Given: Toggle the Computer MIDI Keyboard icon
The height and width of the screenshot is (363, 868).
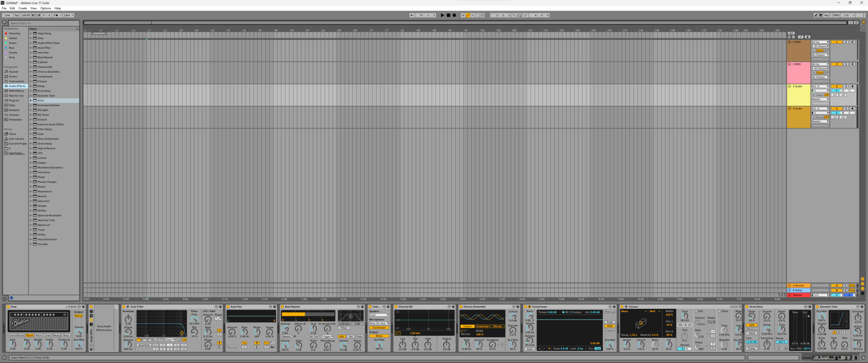Looking at the screenshot, I should click(x=821, y=15).
